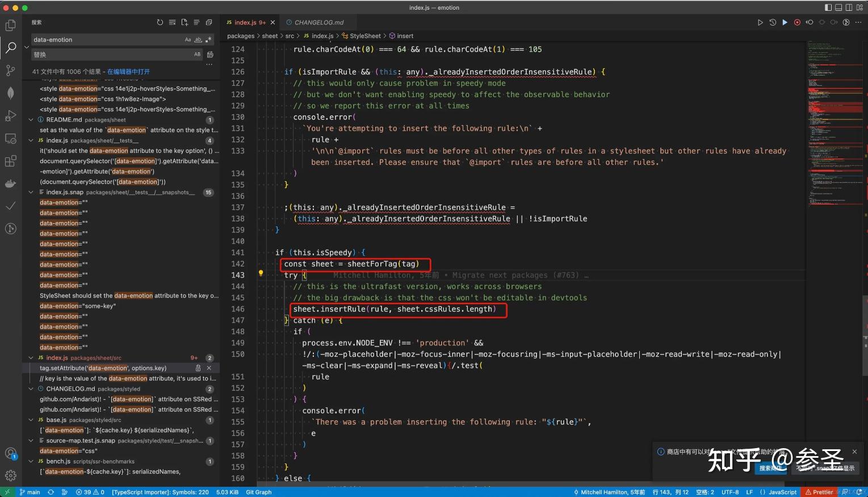Screen dimensions: 868x497
Task: Click the Replace All icon beside replace field
Action: [210, 55]
